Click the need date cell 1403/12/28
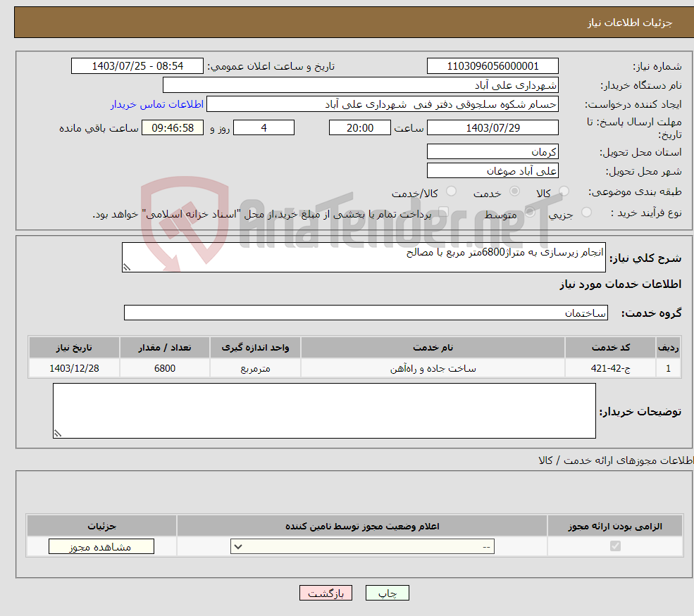The image size is (694, 616). coord(75,369)
